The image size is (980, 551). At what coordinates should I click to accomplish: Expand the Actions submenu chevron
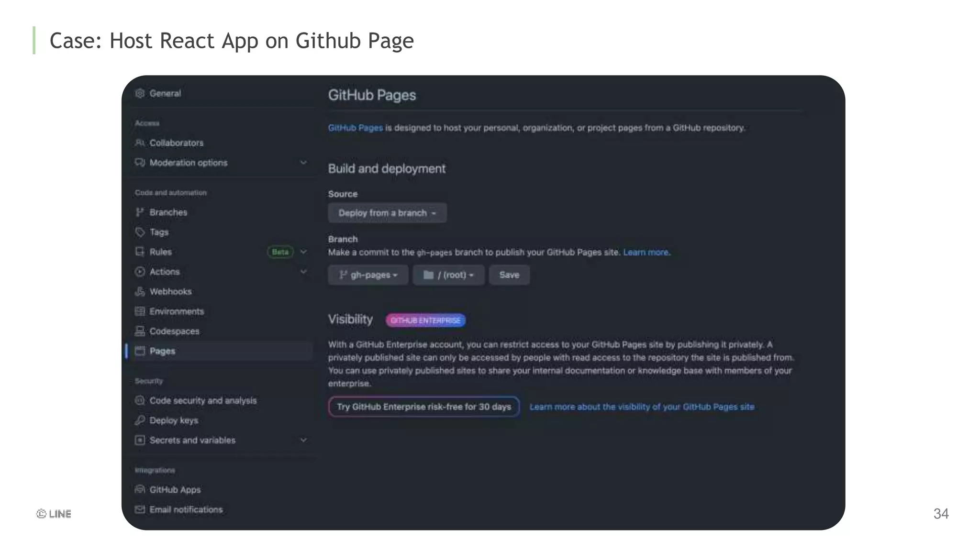303,272
